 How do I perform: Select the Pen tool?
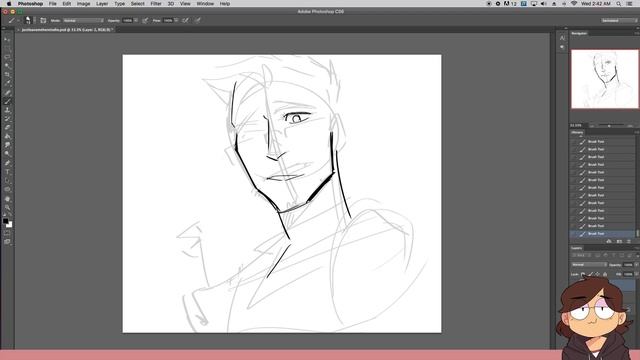7,163
